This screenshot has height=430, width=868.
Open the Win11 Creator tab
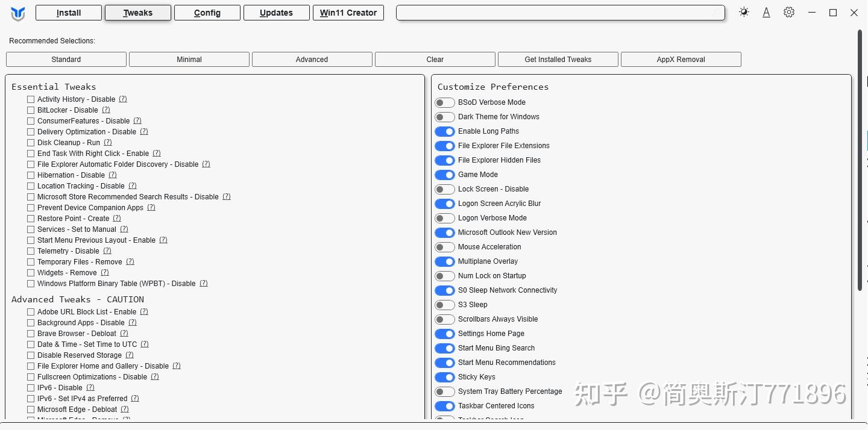[348, 13]
